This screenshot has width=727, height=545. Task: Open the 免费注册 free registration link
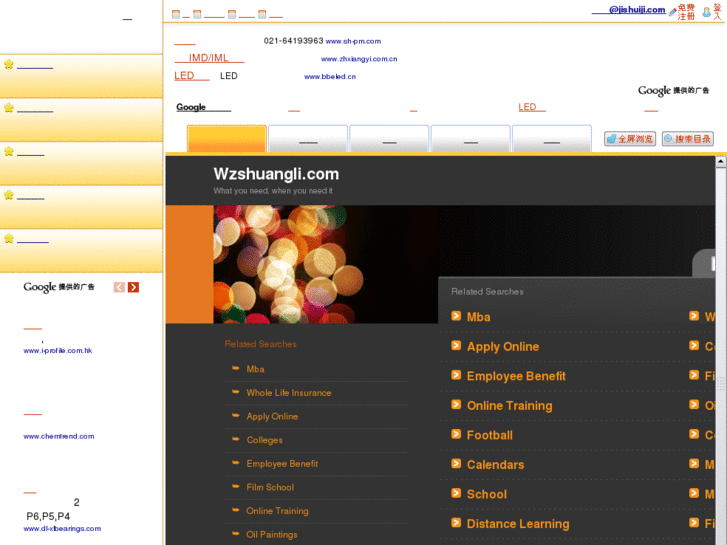coord(686,12)
